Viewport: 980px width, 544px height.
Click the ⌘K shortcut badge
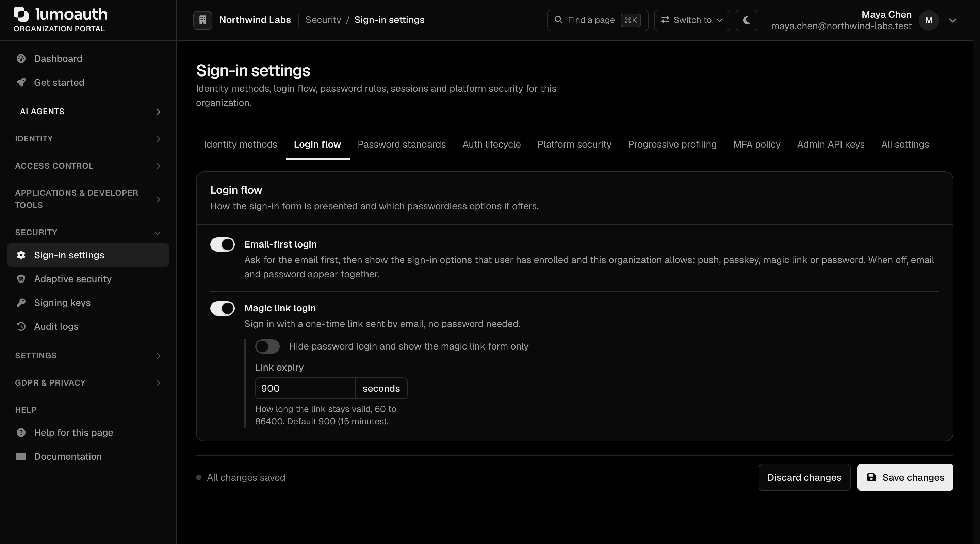631,20
